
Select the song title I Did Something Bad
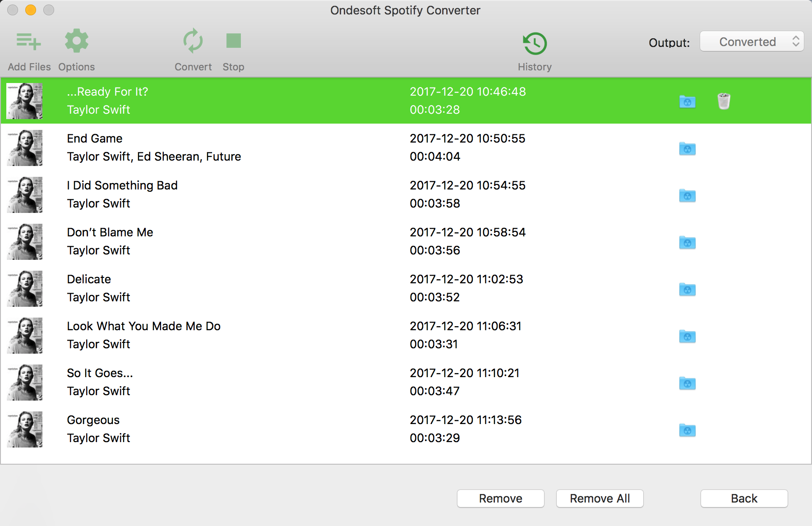(122, 185)
